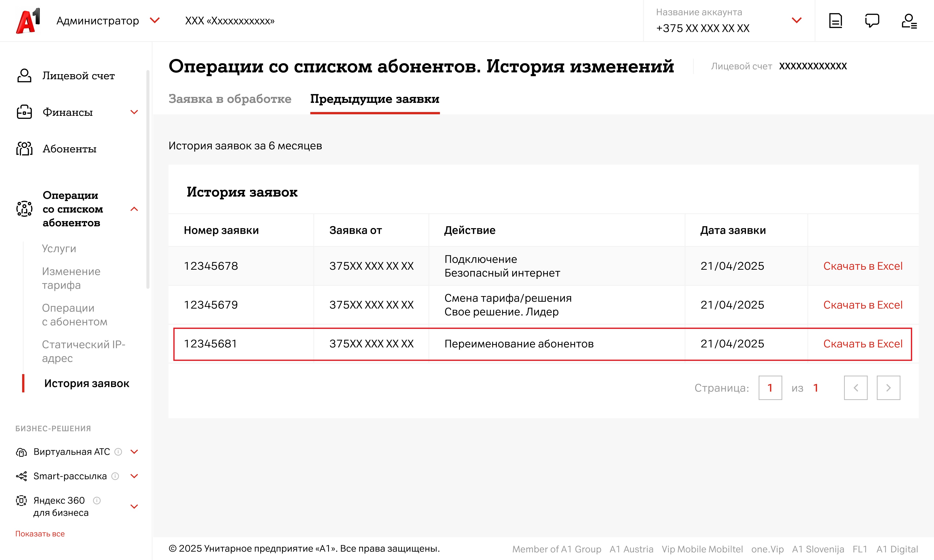Expand the Администратор role dropdown
The height and width of the screenshot is (560, 934).
point(155,20)
